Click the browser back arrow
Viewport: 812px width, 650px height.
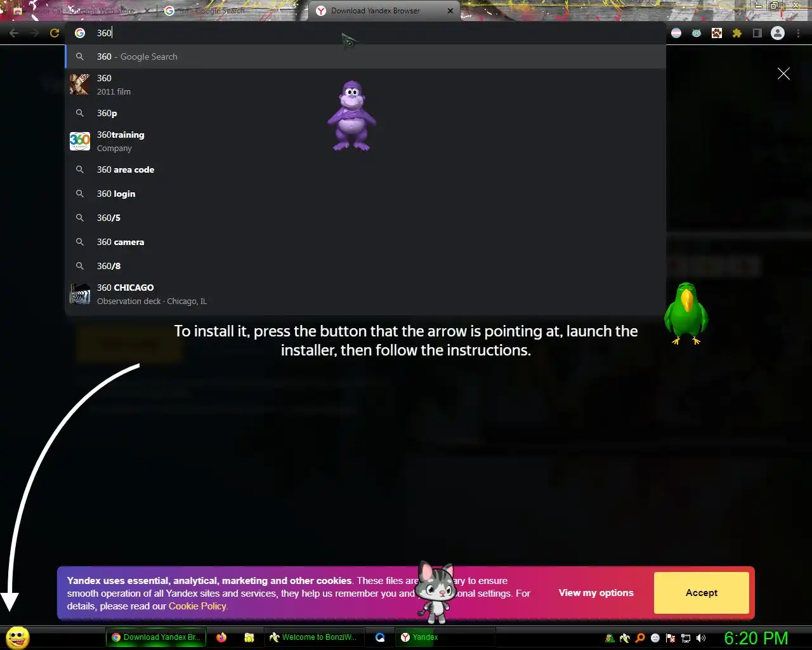(14, 33)
